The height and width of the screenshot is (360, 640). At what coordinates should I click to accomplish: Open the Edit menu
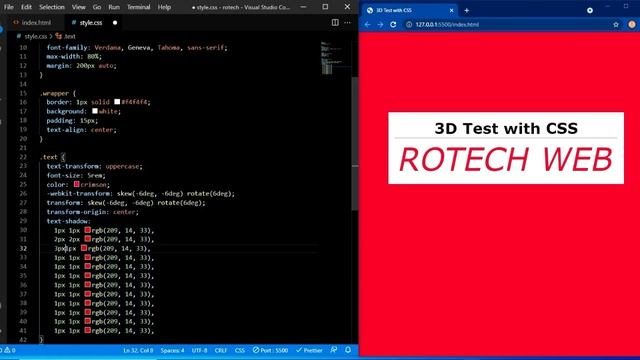[26, 7]
